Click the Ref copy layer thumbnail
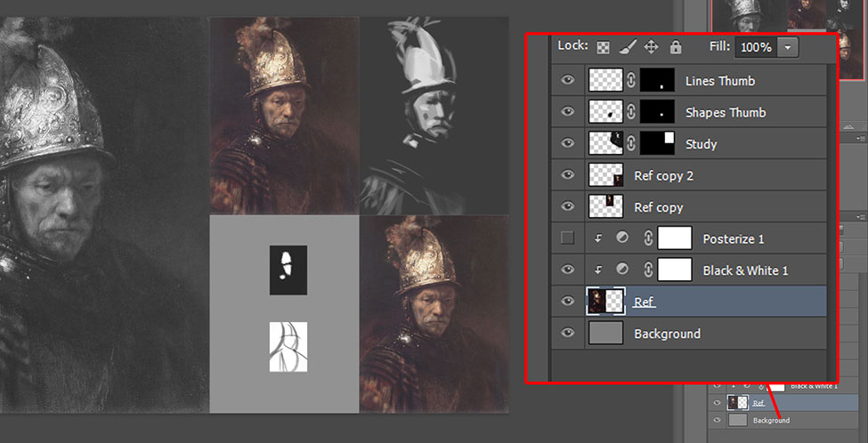Screen dimensions: 868x443 [606, 206]
